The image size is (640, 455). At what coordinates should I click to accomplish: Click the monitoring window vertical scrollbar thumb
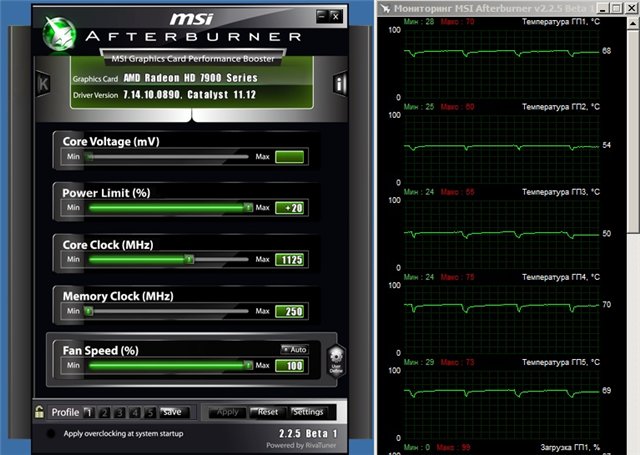(633, 131)
